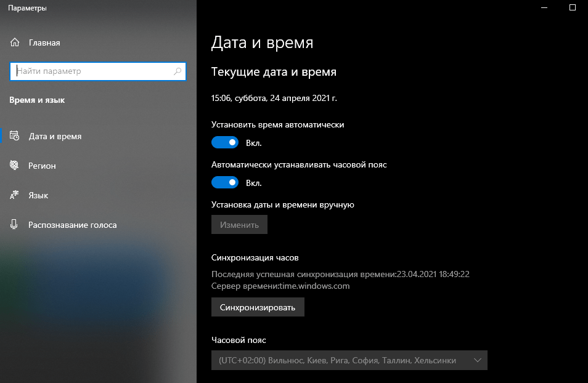Disable the Установить время автоматически switch

pos(224,142)
